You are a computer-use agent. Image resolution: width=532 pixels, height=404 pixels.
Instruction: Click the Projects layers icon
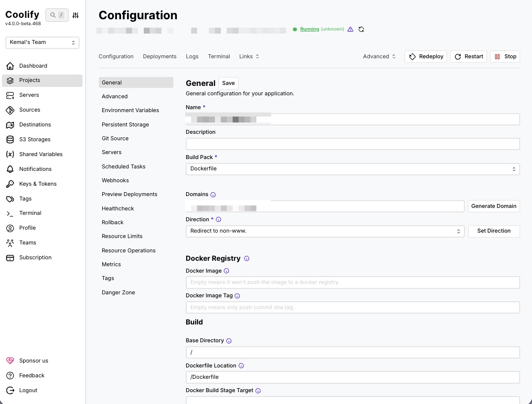(x=10, y=81)
